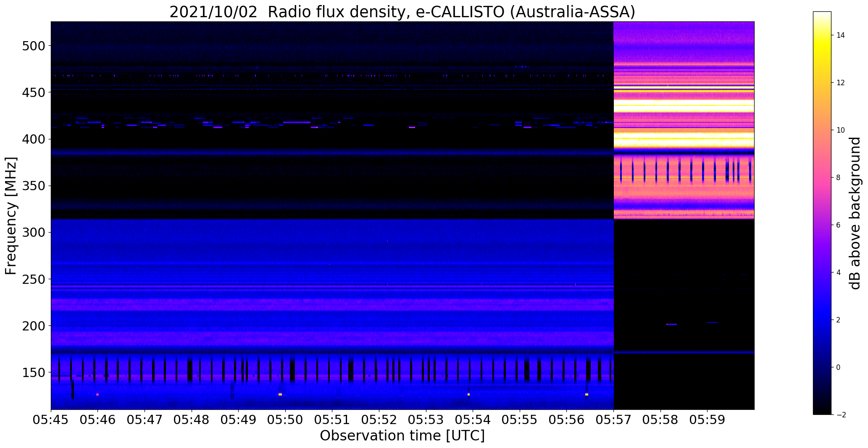The width and height of the screenshot is (868, 448).
Task: Click the 05:56 time tick label
Action: pos(567,420)
